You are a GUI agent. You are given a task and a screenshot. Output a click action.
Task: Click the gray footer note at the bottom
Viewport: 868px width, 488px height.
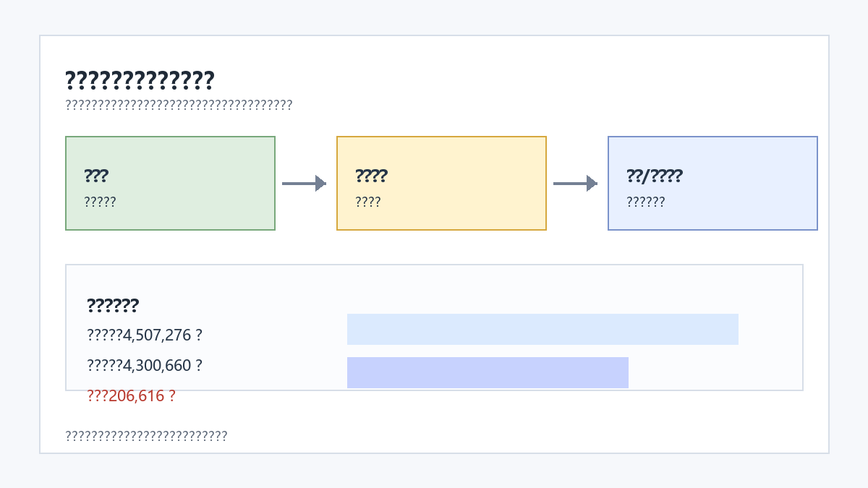(x=146, y=436)
